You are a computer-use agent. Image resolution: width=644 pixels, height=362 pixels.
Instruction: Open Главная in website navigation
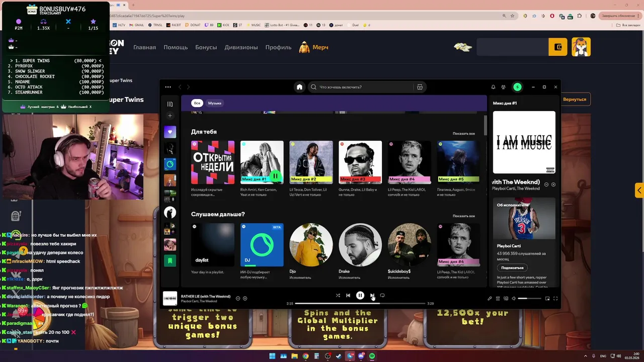tap(144, 47)
